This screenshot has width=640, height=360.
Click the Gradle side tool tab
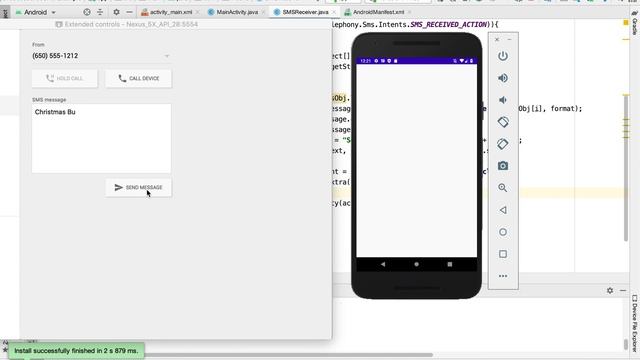pos(635,24)
